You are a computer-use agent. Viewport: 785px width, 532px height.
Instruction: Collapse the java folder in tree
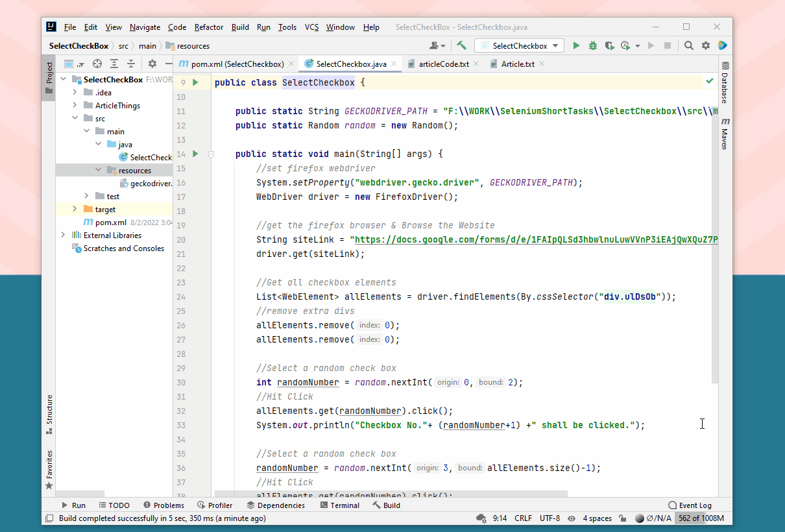coord(99,144)
